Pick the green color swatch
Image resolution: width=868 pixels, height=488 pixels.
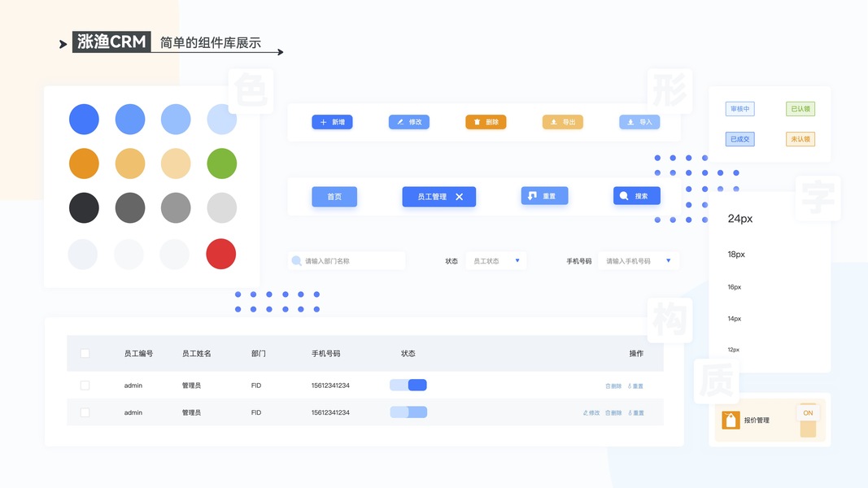(x=222, y=163)
